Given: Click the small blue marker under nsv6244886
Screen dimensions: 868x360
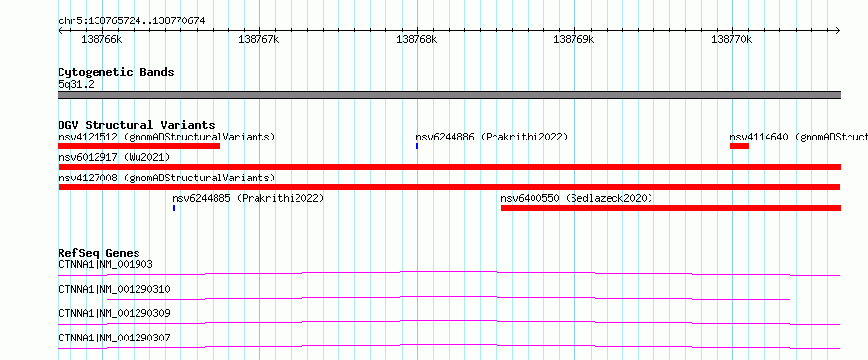Looking at the screenshot, I should point(417,146).
